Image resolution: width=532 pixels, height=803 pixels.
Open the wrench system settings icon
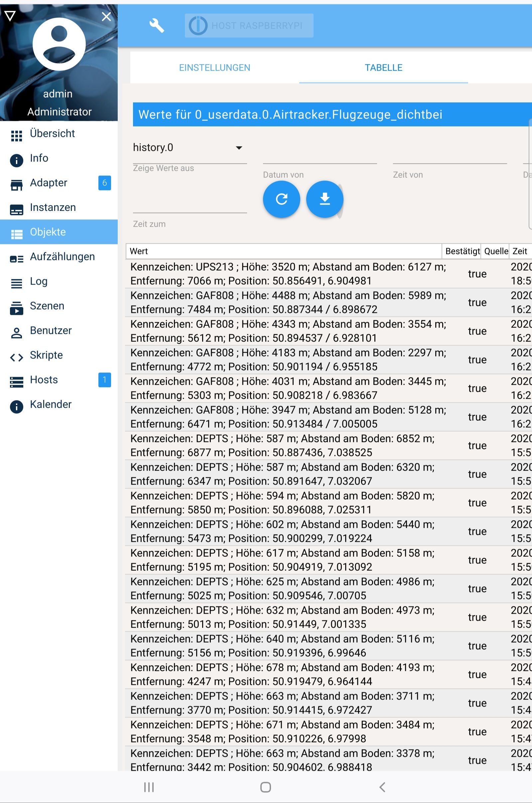[x=156, y=26]
